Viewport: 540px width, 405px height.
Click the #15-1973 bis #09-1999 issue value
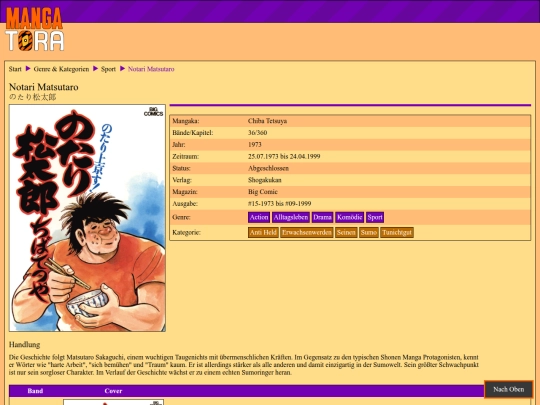click(280, 204)
